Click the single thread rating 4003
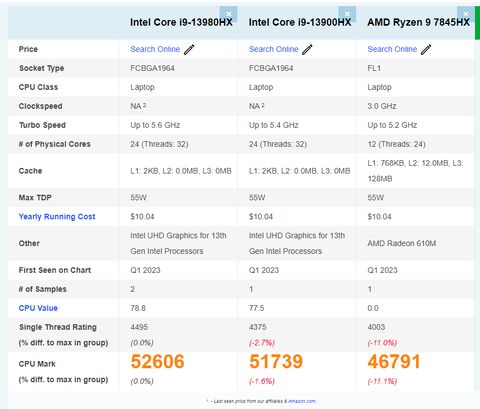Screen dimensions: 480x409 click(x=376, y=327)
